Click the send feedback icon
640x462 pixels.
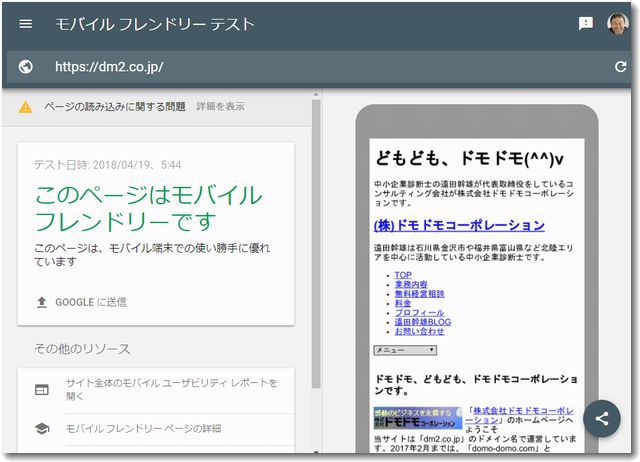click(x=586, y=24)
